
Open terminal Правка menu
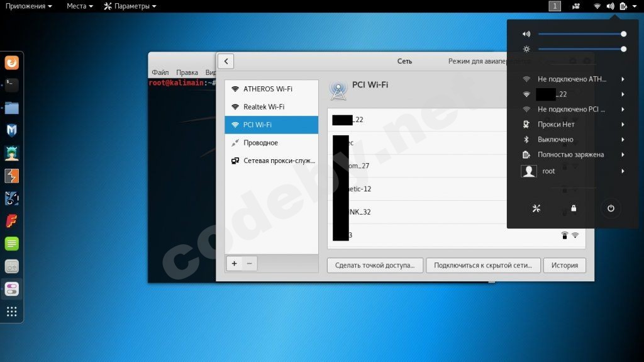coord(187,72)
